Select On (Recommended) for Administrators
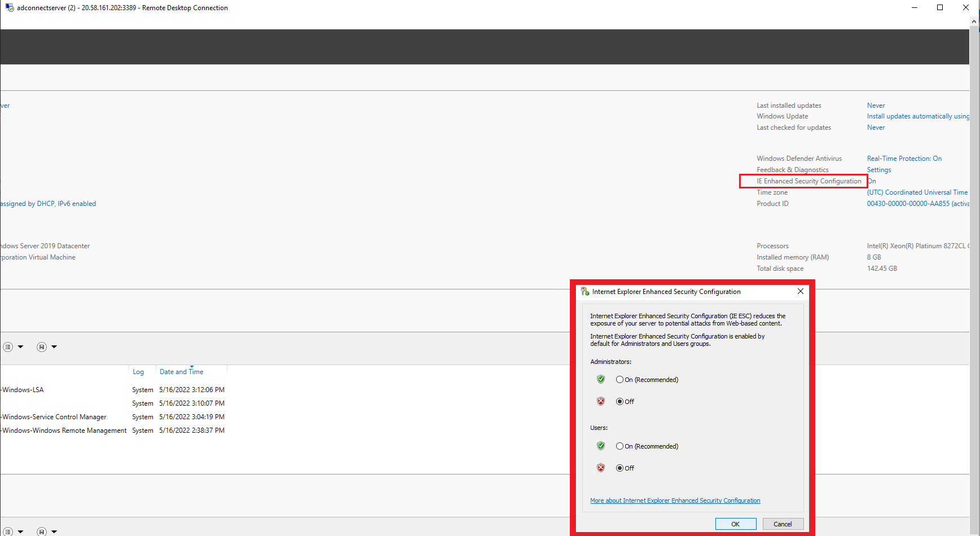 coord(619,379)
